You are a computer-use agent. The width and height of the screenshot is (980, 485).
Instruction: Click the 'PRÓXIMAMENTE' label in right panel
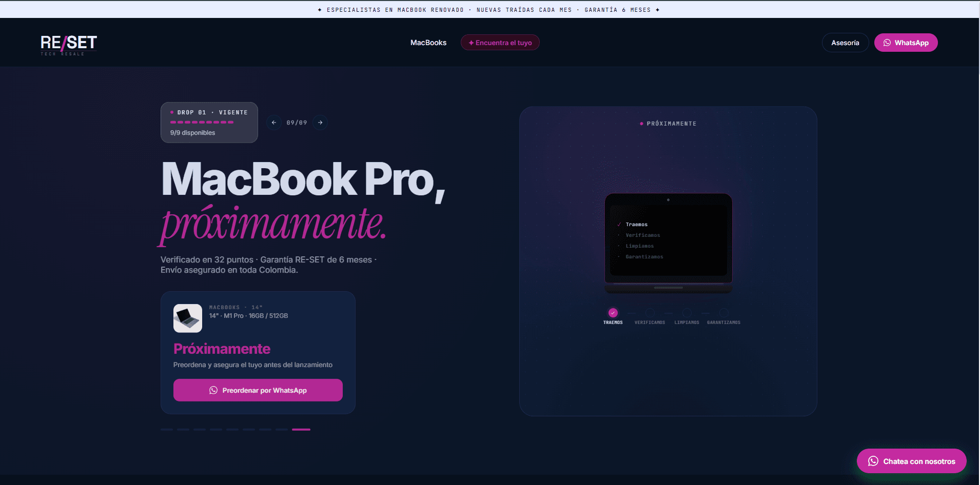click(672, 124)
